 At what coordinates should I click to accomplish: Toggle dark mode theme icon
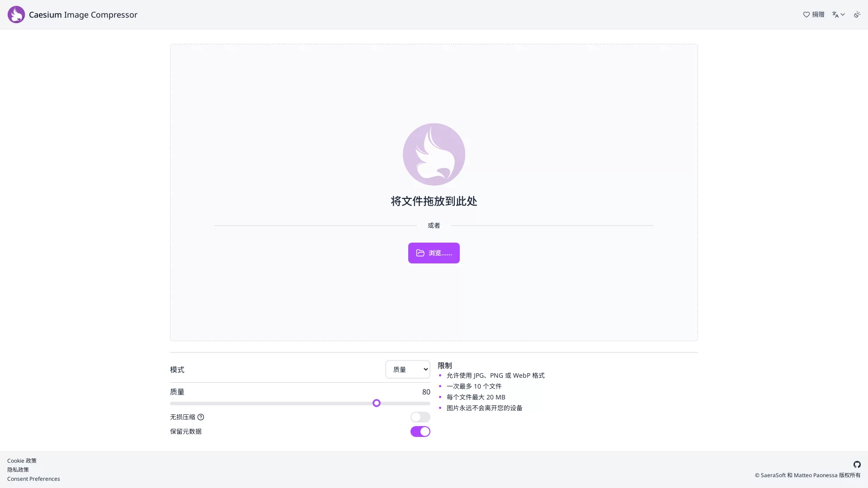coord(857,14)
